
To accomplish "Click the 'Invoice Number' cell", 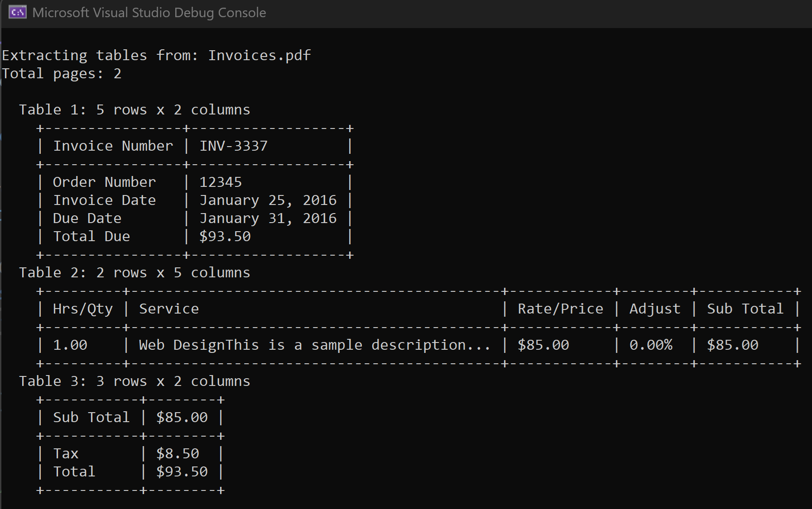I will (113, 146).
